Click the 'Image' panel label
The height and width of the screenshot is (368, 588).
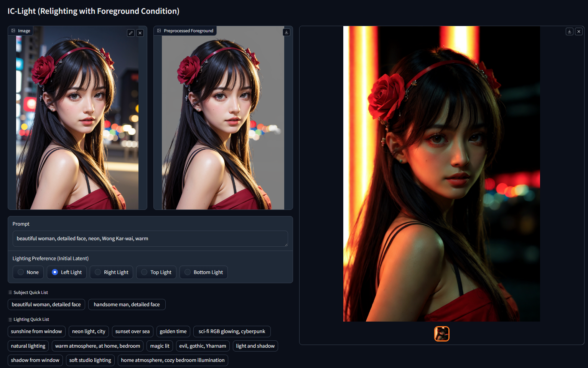[x=21, y=31]
